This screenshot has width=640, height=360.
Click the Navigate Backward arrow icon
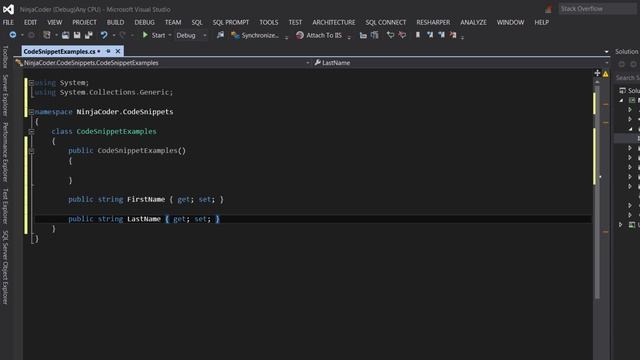[13, 35]
